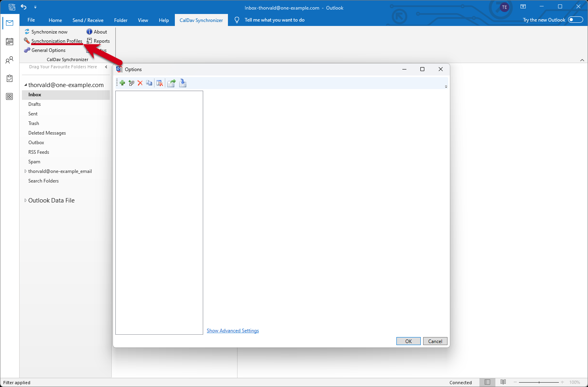Viewport: 588px width, 387px height.
Task: Open the Send / Receive tab
Action: click(88, 20)
